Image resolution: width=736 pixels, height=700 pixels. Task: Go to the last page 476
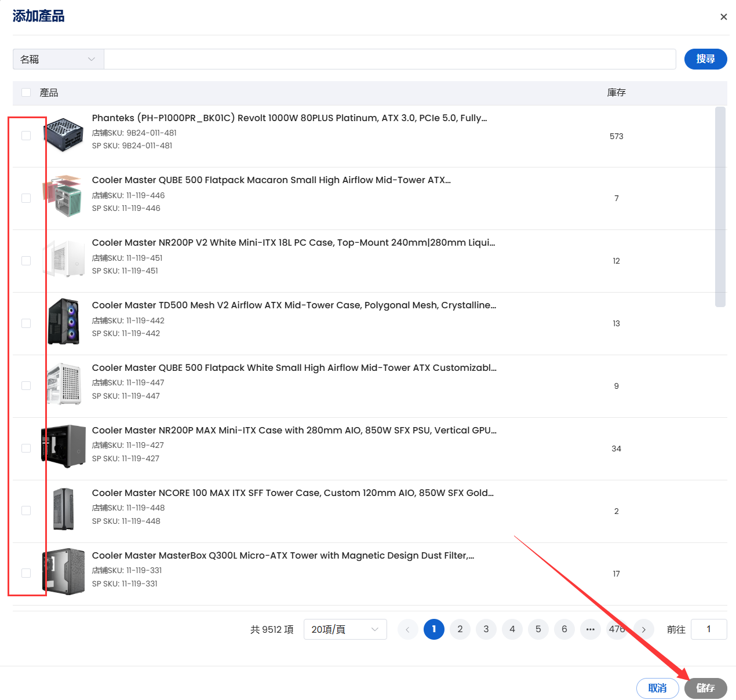617,629
